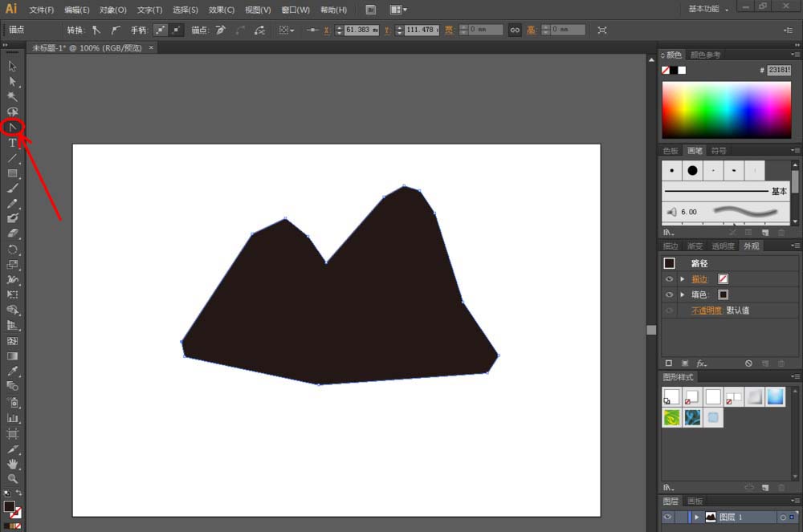
Task: Select the Zoom magnifier tool
Action: click(x=12, y=479)
